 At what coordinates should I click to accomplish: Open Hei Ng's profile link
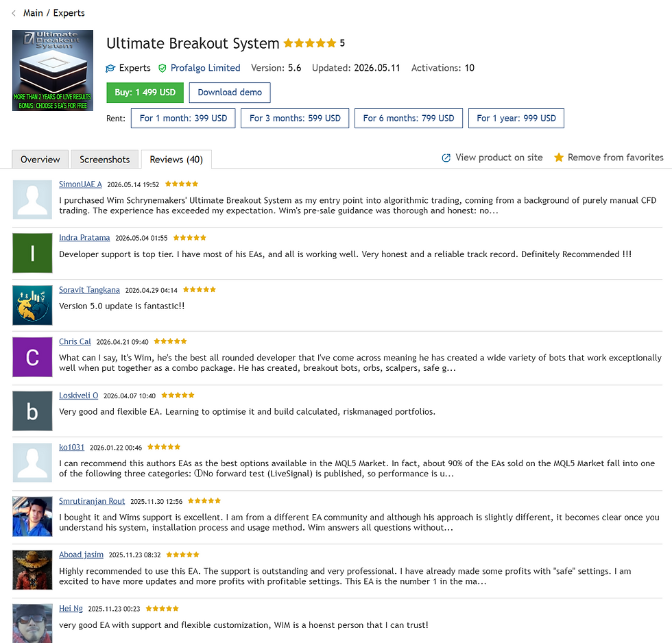coord(71,609)
